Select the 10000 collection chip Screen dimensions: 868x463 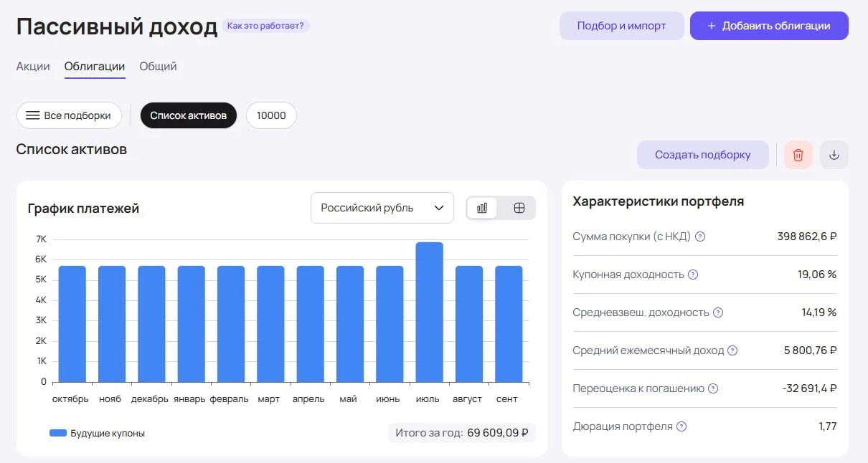coord(271,115)
